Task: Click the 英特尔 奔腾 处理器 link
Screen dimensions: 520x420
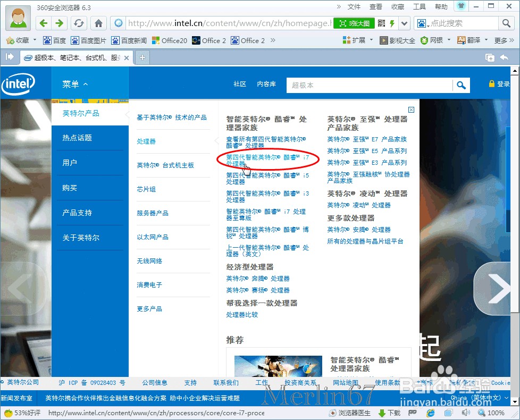Action: coord(258,279)
